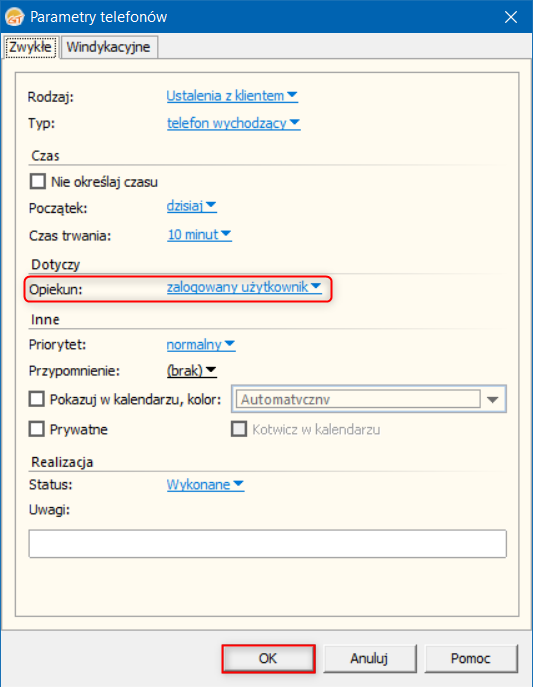Click into the Uwagi text field
The width and height of the screenshot is (533, 687).
[x=268, y=544]
